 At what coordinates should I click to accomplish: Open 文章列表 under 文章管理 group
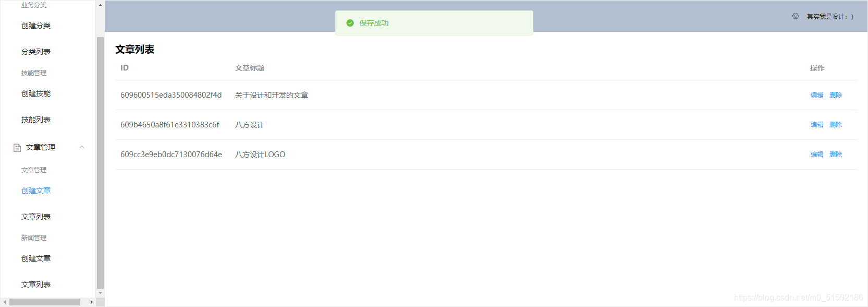click(x=36, y=217)
